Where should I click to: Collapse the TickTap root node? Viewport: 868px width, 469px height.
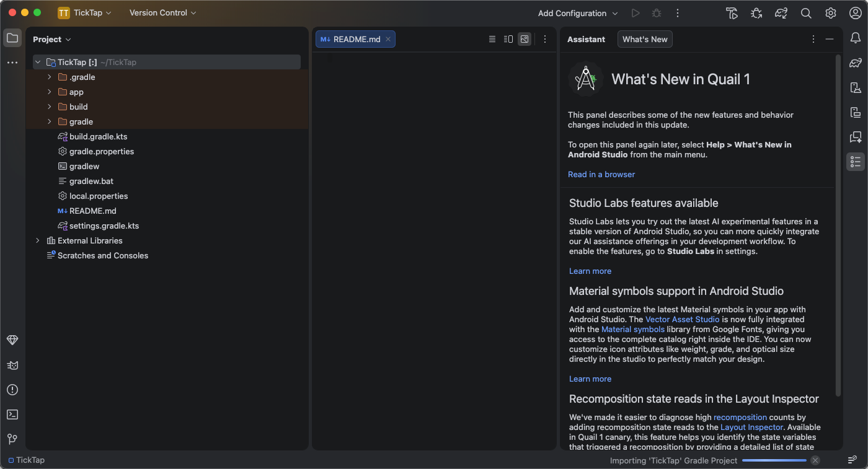[38, 62]
